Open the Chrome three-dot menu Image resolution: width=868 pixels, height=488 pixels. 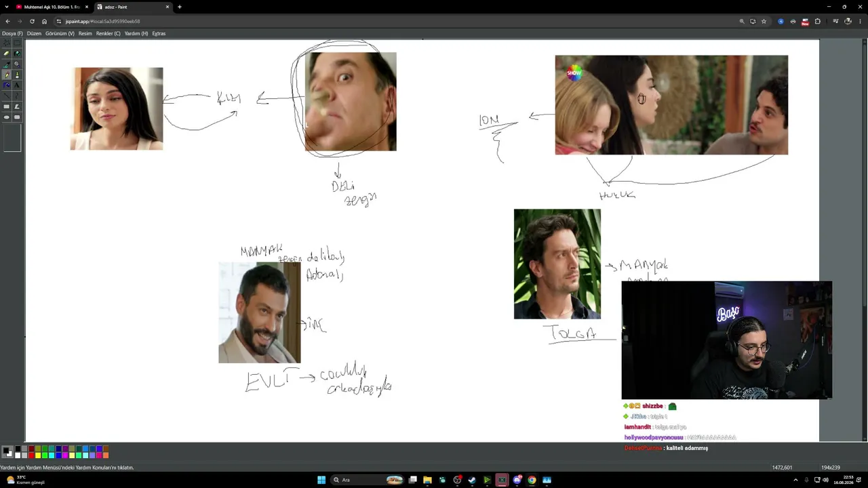click(x=860, y=21)
